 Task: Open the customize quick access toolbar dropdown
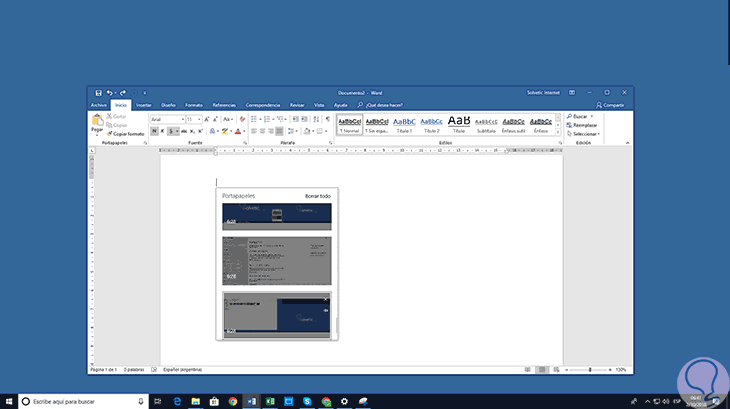(144, 93)
